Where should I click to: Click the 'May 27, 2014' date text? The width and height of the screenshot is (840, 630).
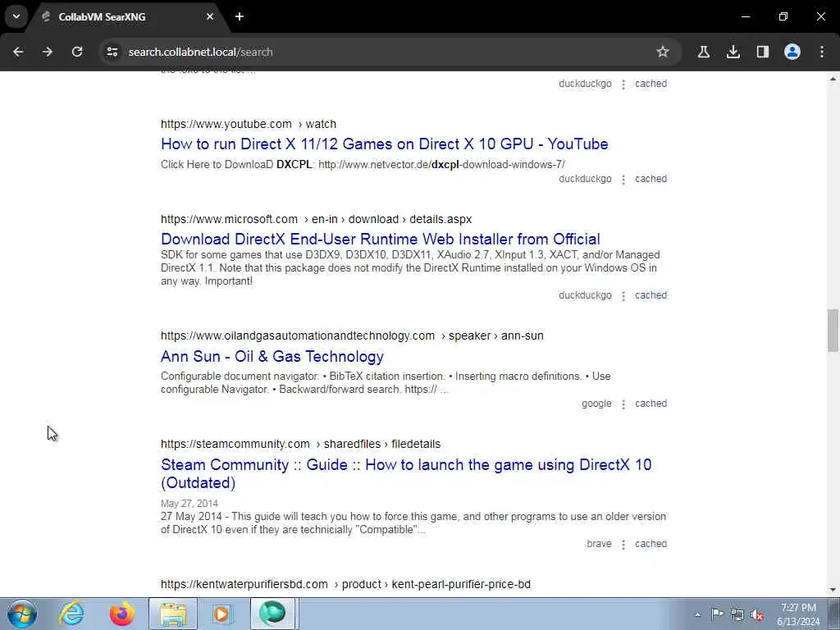189,504
